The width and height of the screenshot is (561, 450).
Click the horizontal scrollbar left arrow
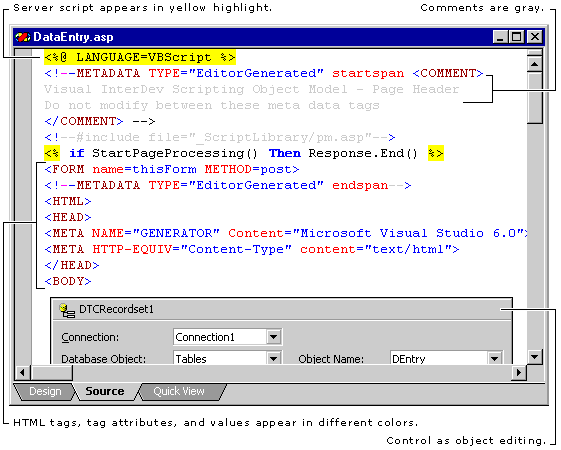[23, 373]
